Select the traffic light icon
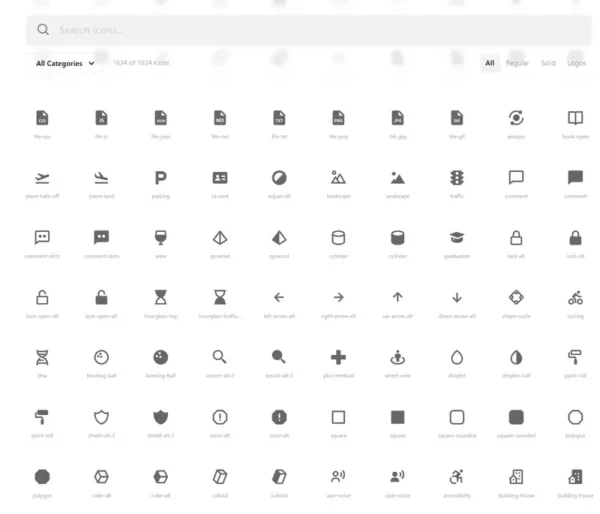This screenshot has width=600, height=514. coord(457,178)
